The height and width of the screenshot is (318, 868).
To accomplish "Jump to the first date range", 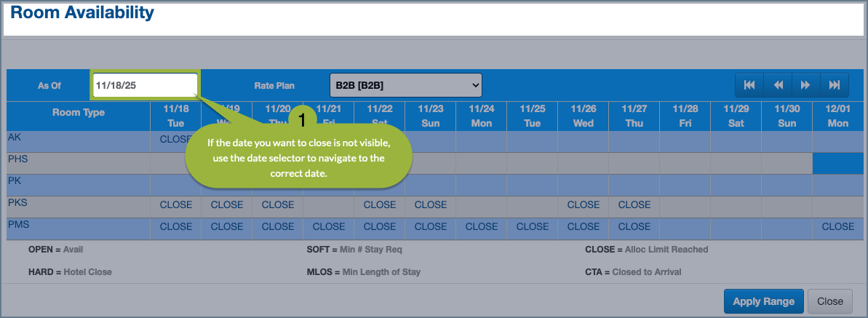I will [749, 85].
